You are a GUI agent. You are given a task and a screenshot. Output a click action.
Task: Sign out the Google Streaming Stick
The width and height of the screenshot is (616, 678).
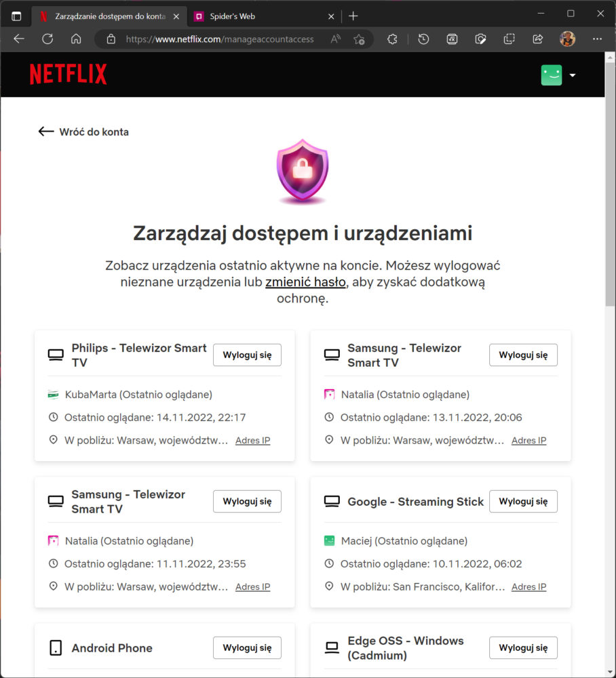point(523,501)
